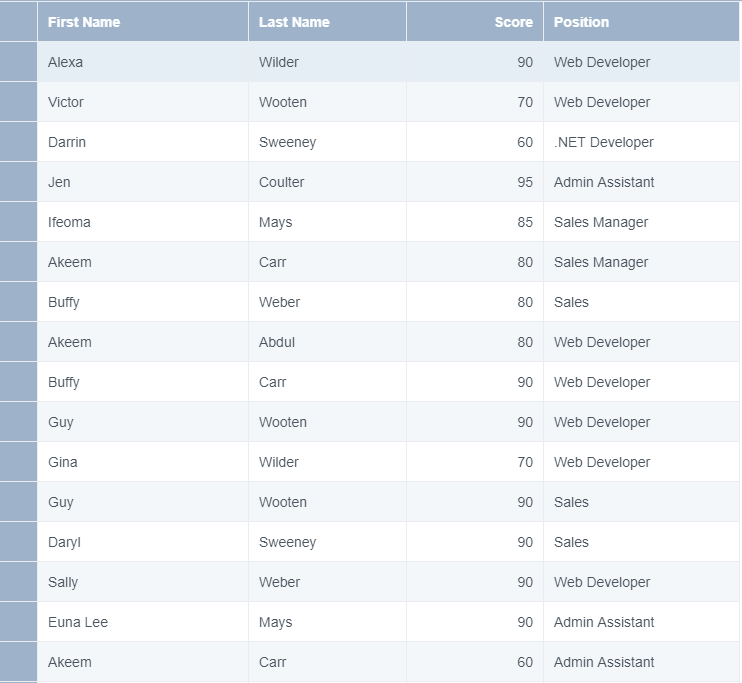
Task: Click the .NET Developer position cell
Action: pos(642,142)
